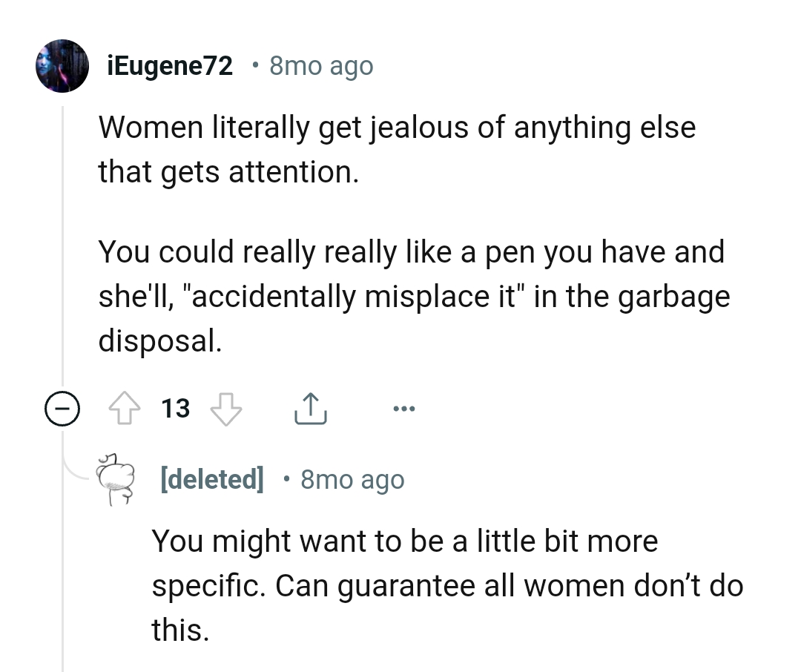Open iEugene72's profile avatar
This screenshot has width=801, height=672.
click(62, 66)
